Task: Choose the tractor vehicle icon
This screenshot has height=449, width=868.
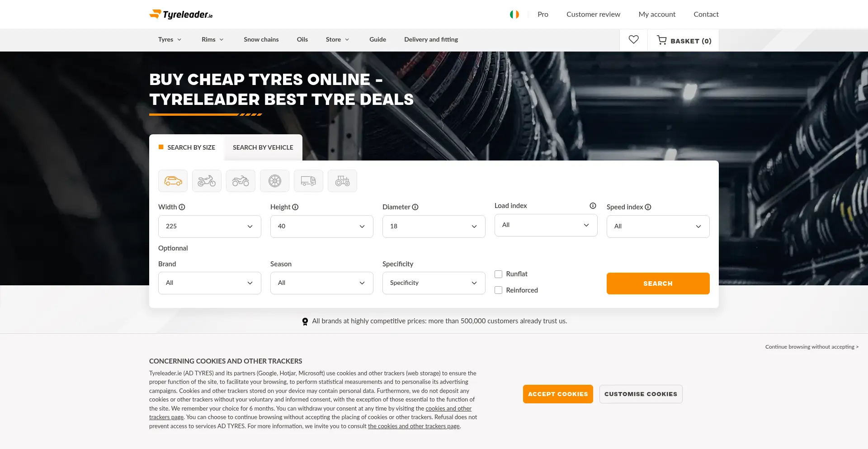Action: [342, 180]
